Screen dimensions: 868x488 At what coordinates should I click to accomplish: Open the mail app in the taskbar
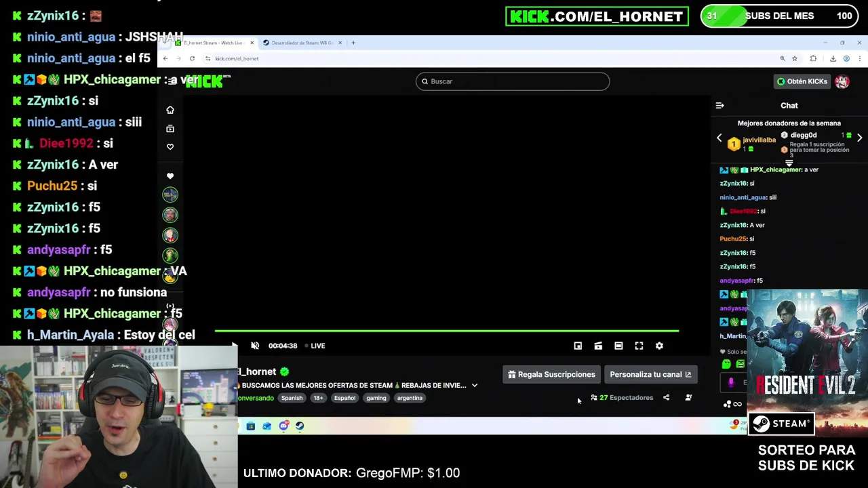tap(267, 426)
